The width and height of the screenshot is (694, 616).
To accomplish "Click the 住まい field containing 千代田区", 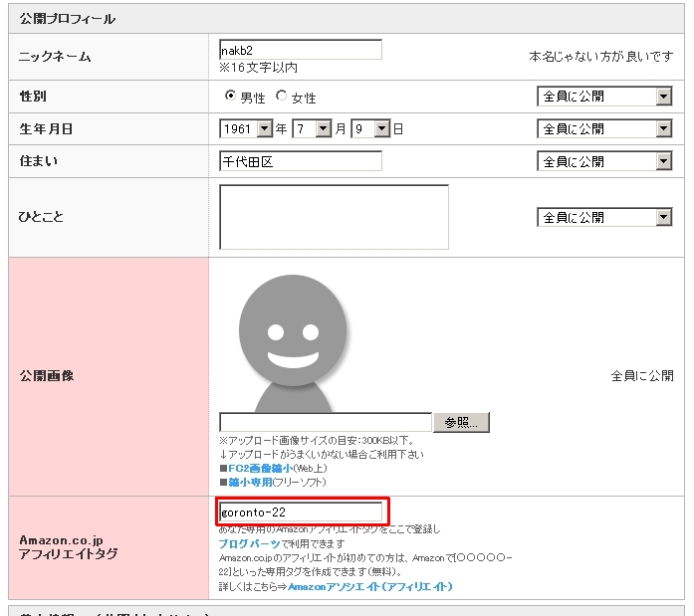I will pyautogui.click(x=301, y=161).
